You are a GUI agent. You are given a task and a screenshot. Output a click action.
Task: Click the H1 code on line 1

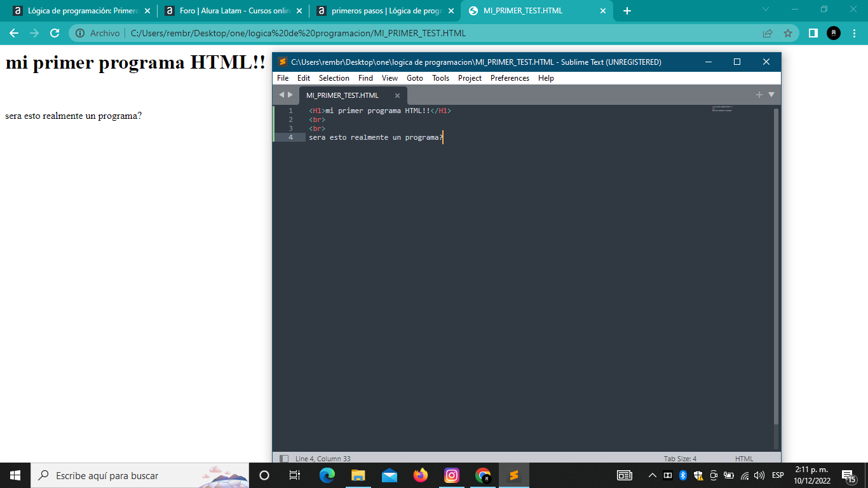pos(380,111)
